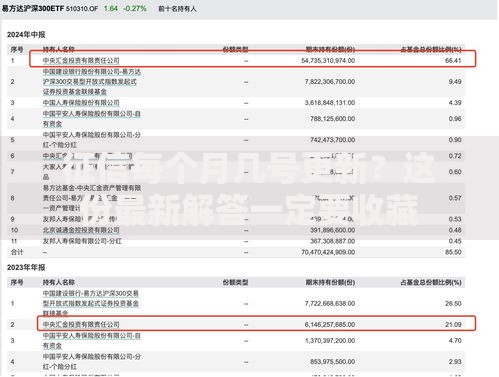
Task: Click 友邦人寿保险有限公司-分红 holder name
Action: click(82, 241)
